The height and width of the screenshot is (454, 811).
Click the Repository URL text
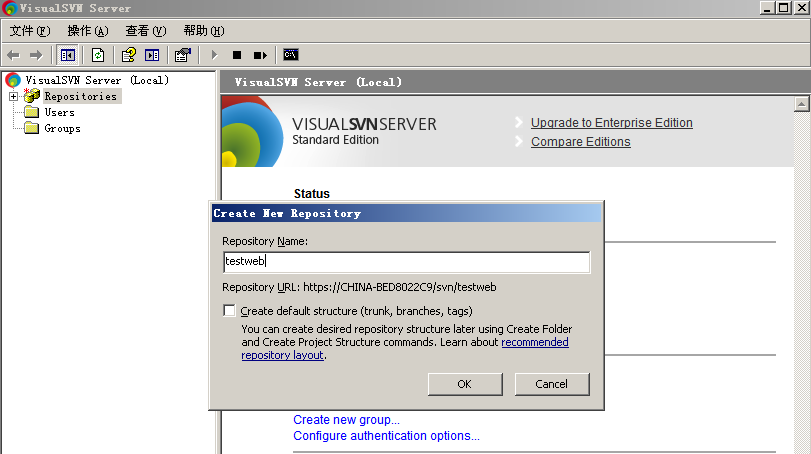point(359,287)
